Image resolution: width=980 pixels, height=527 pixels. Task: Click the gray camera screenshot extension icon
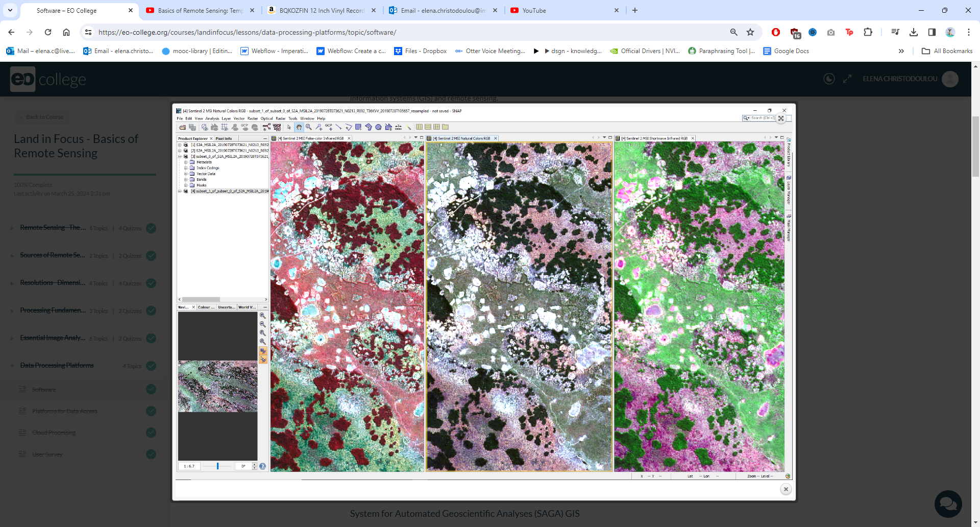831,32
